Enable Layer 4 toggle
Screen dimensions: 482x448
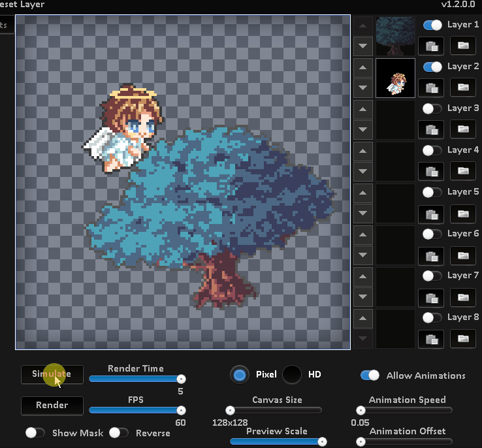pyautogui.click(x=432, y=150)
